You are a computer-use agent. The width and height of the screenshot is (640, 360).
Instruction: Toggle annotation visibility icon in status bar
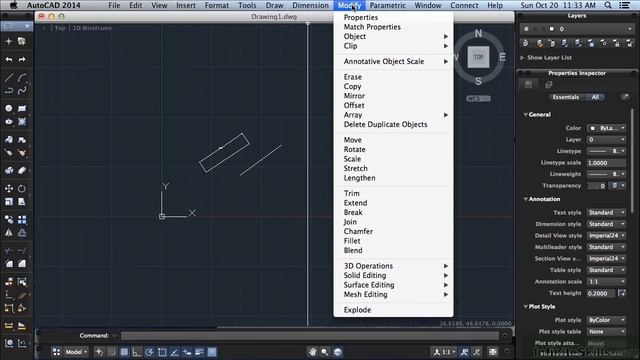tap(464, 352)
